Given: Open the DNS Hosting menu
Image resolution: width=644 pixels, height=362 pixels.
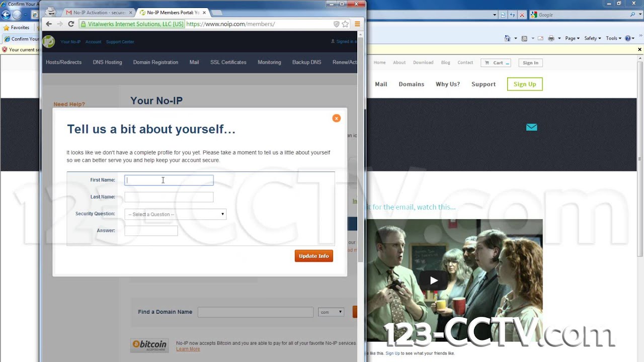Looking at the screenshot, I should (x=107, y=62).
